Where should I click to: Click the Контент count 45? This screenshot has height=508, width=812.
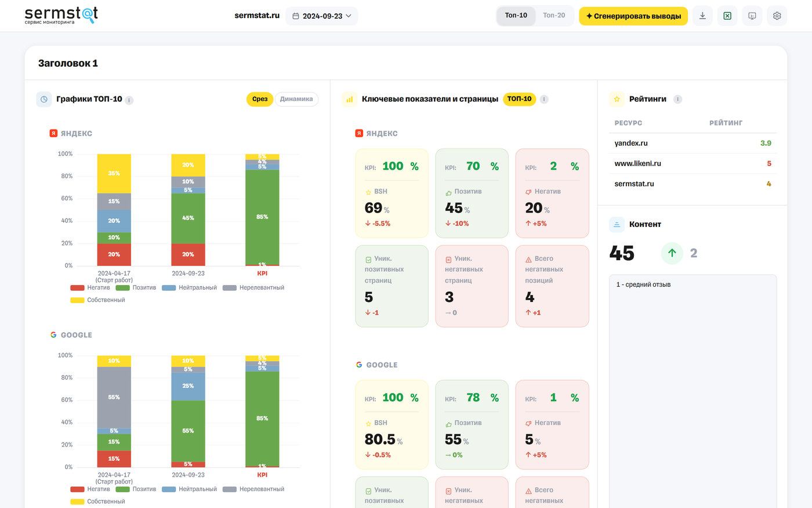pyautogui.click(x=622, y=253)
